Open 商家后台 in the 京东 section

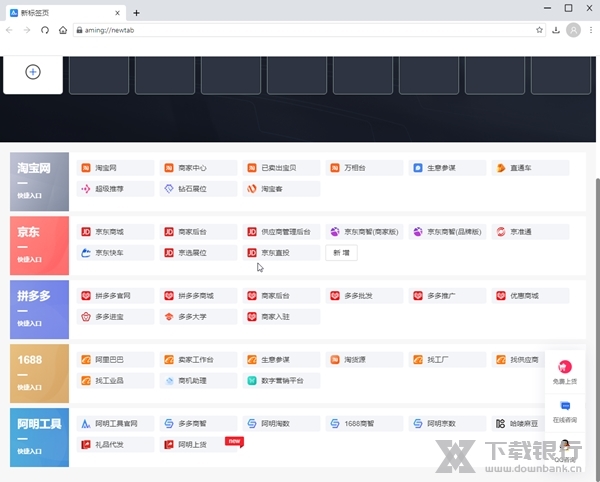pos(198,232)
